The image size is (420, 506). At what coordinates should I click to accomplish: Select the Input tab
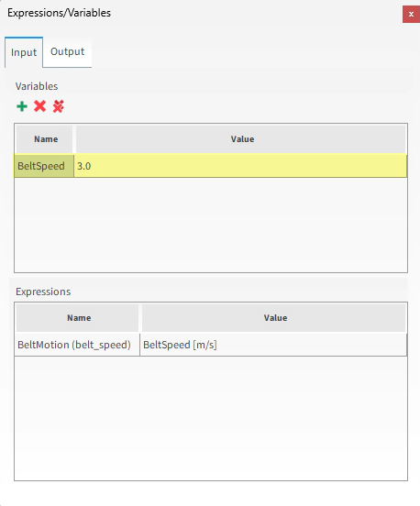tap(24, 52)
